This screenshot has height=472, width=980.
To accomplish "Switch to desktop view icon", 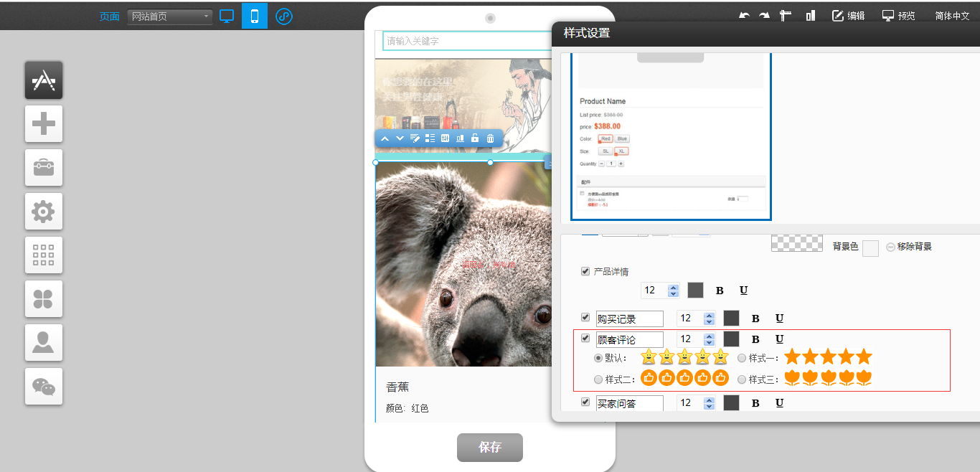I will click(x=227, y=16).
